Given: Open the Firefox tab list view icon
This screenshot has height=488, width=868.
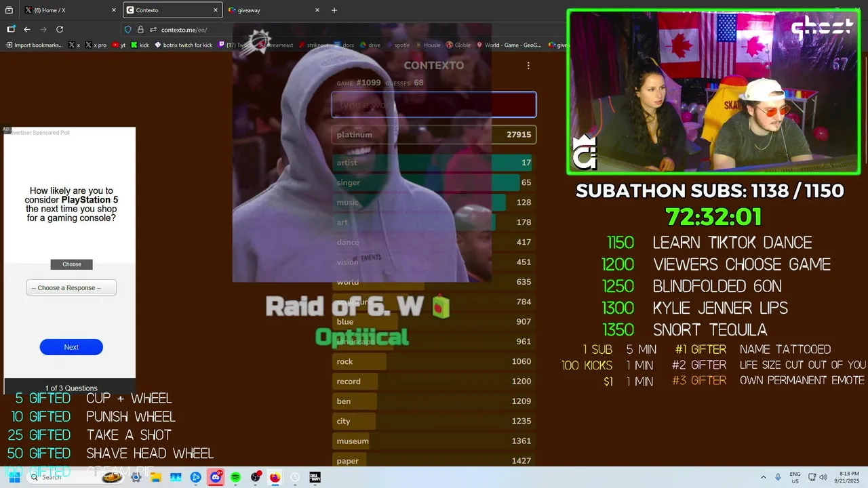Looking at the screenshot, I should coord(9,10).
